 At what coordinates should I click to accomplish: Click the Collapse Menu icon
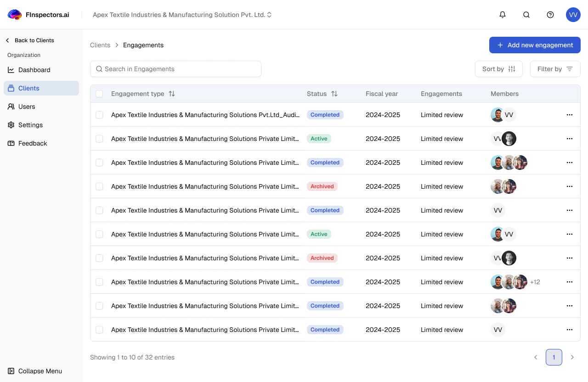pos(11,371)
